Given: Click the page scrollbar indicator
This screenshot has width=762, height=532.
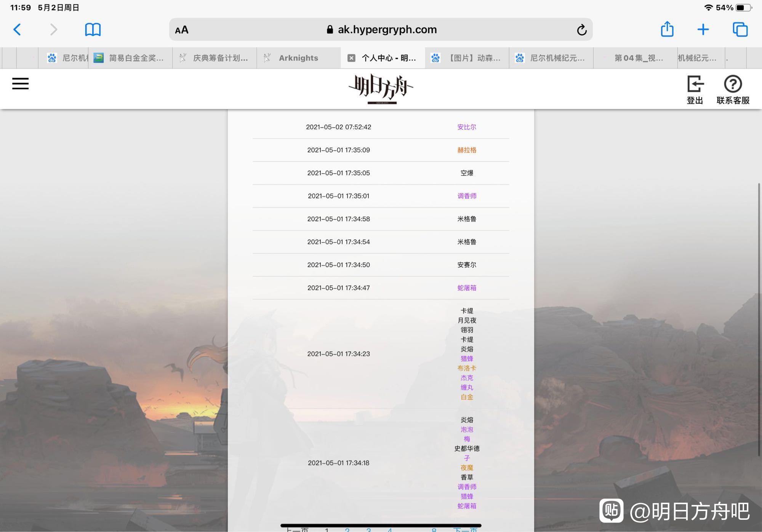Looking at the screenshot, I should click(759, 319).
